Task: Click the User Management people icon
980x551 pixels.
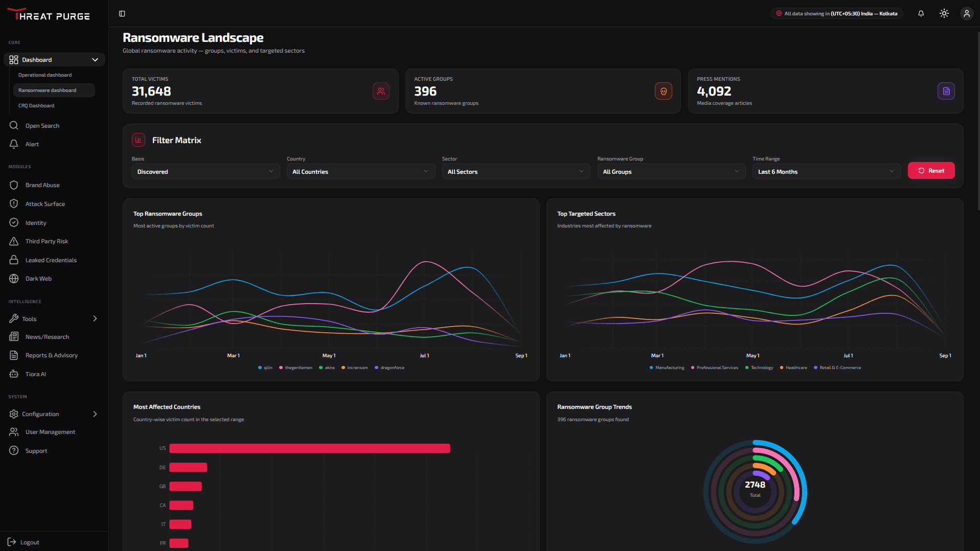Action: point(14,432)
